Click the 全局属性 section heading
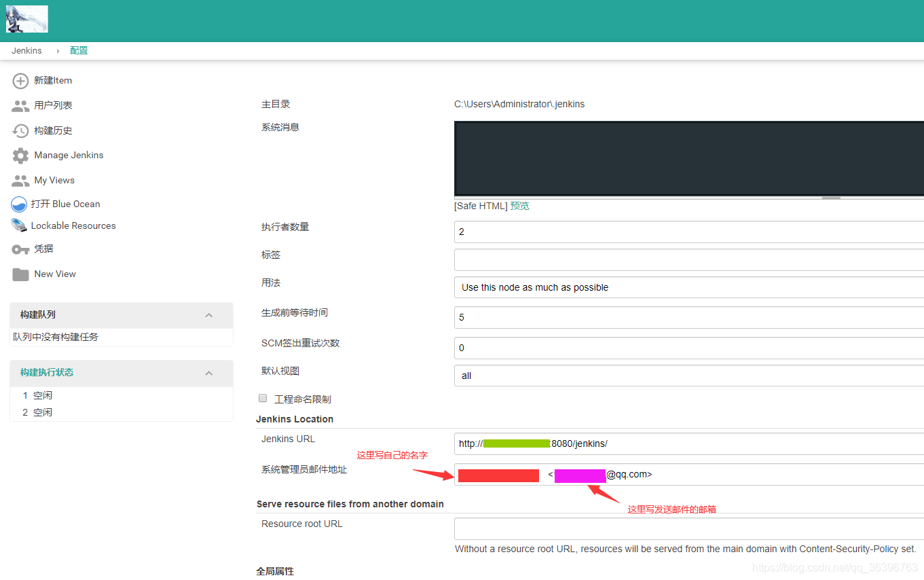 275,571
